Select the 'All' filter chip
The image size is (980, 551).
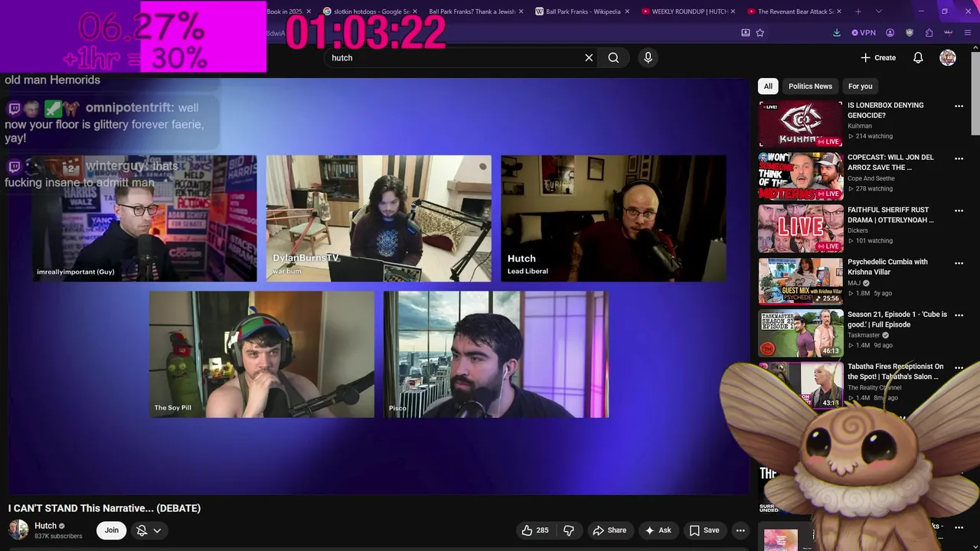point(768,86)
